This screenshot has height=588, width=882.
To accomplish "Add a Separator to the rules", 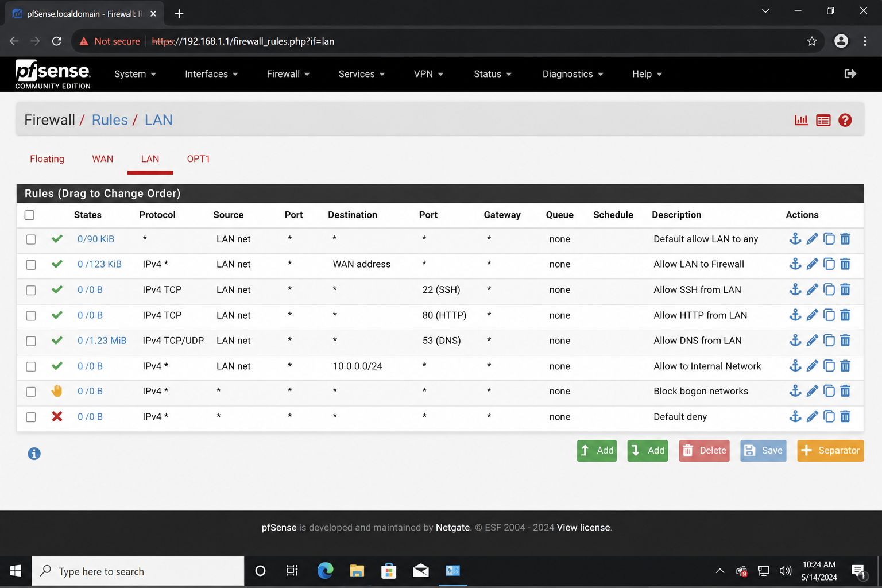I will [830, 451].
